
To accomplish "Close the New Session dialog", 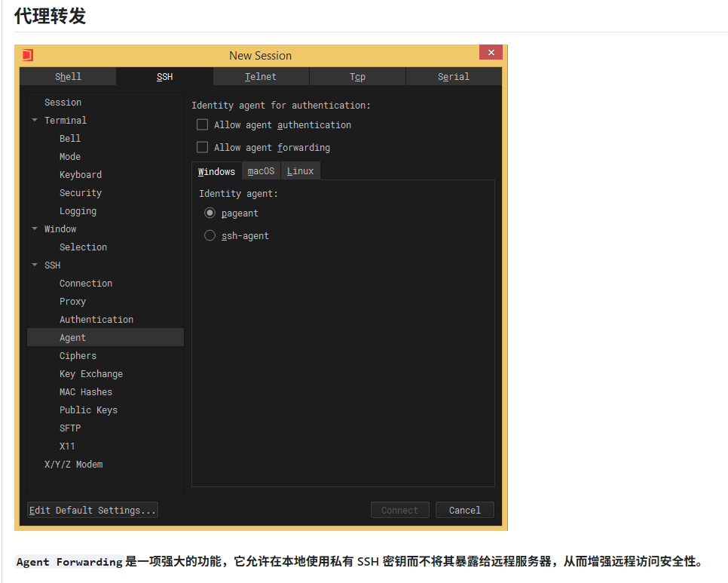I will pos(491,52).
